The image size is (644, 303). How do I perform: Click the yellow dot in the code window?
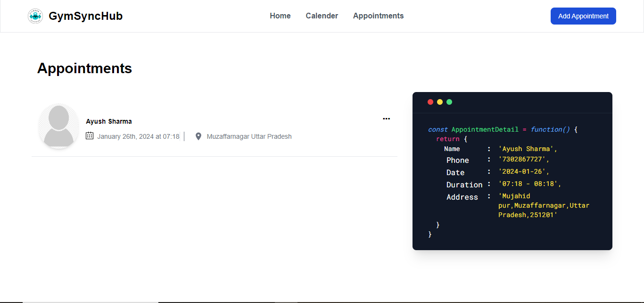440,102
